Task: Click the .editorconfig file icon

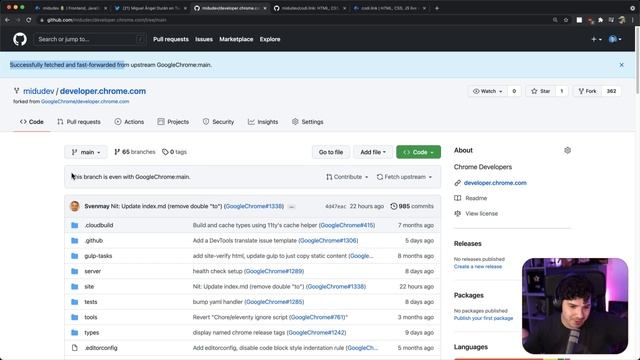Action: tap(75, 348)
